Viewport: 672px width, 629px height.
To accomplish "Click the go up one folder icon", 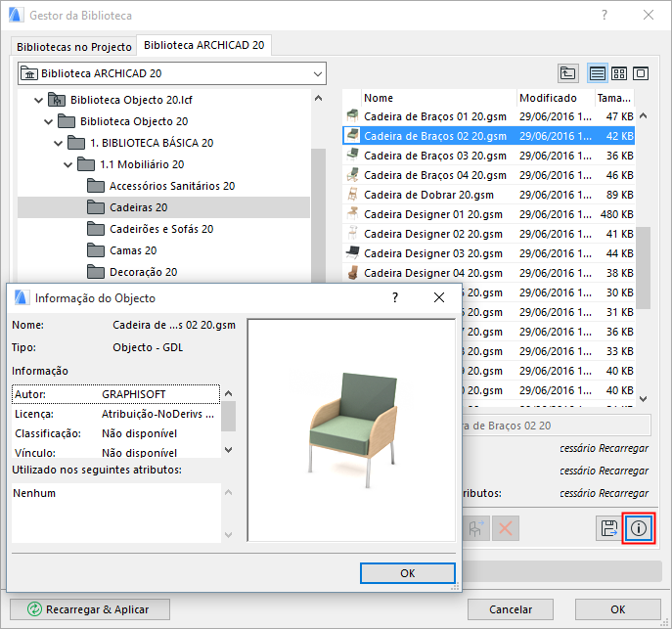I will tap(568, 73).
